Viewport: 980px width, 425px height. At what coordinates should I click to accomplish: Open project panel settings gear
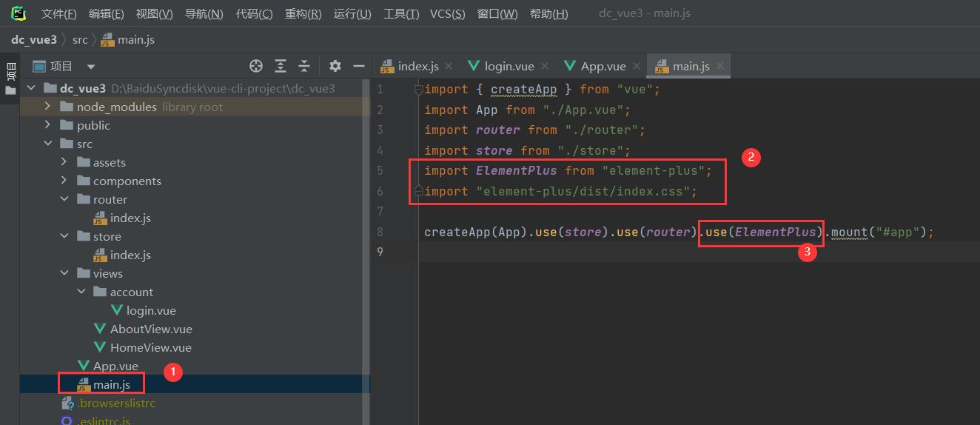tap(335, 66)
